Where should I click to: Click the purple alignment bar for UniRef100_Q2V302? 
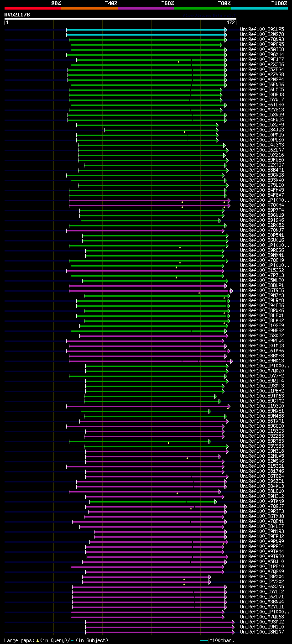pos(146,582)
